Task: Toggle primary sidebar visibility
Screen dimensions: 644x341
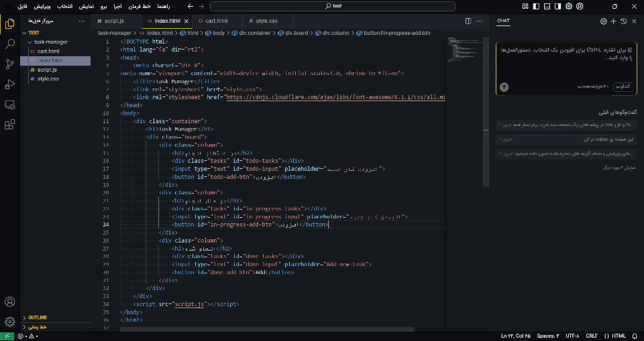Action: 537,6
